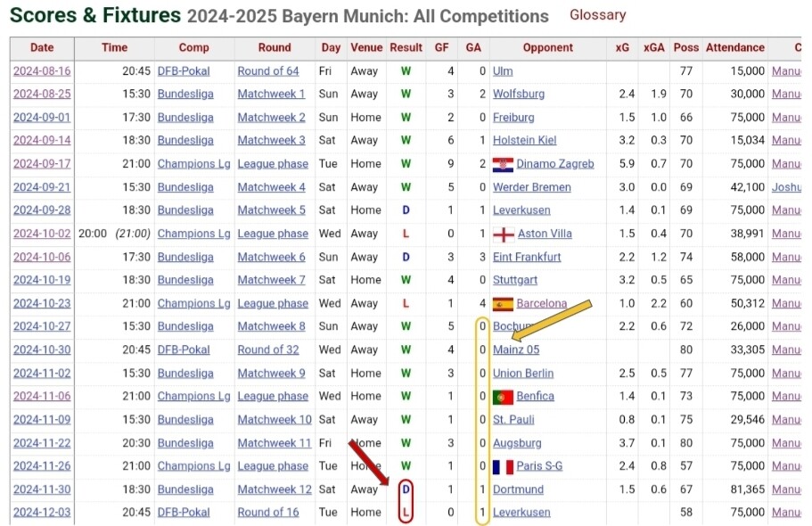
Task: Click the Spain flag beside Barcelona
Action: (503, 304)
